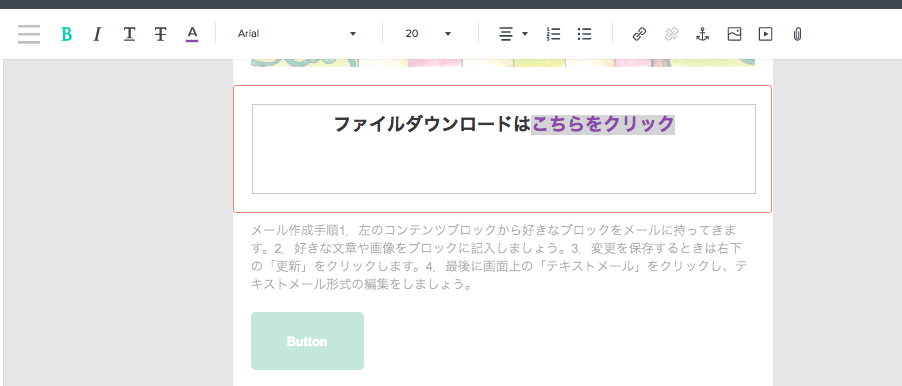
Task: Click the こちらをクリック highlighted link text
Action: [603, 124]
